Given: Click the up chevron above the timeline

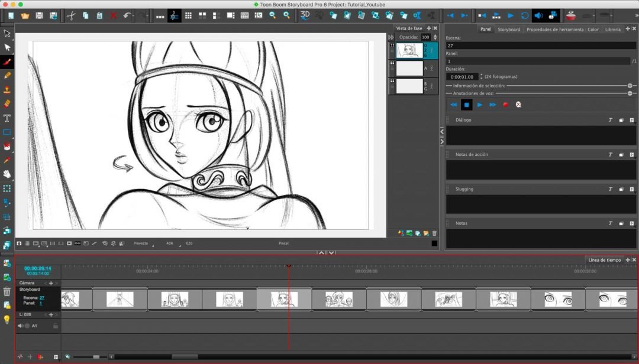Looking at the screenshot, I should pos(321,253).
